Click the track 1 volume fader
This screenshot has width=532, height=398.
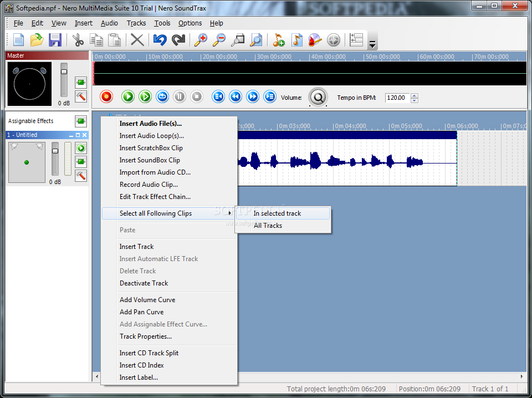tap(55, 151)
